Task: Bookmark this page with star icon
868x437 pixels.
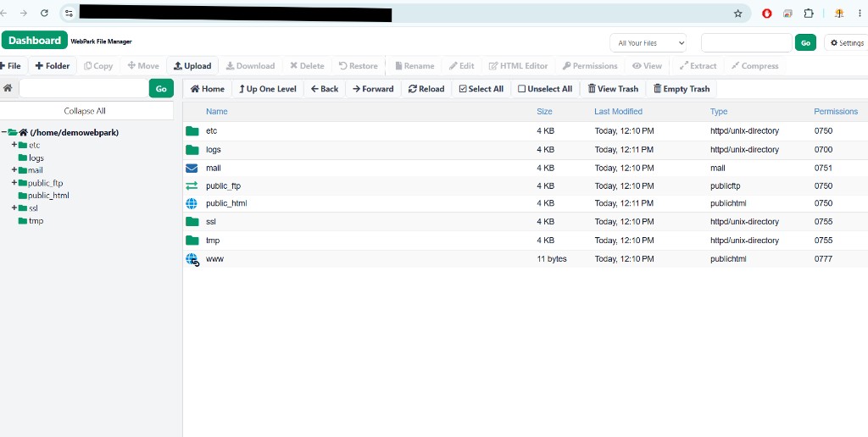Action: pyautogui.click(x=738, y=14)
